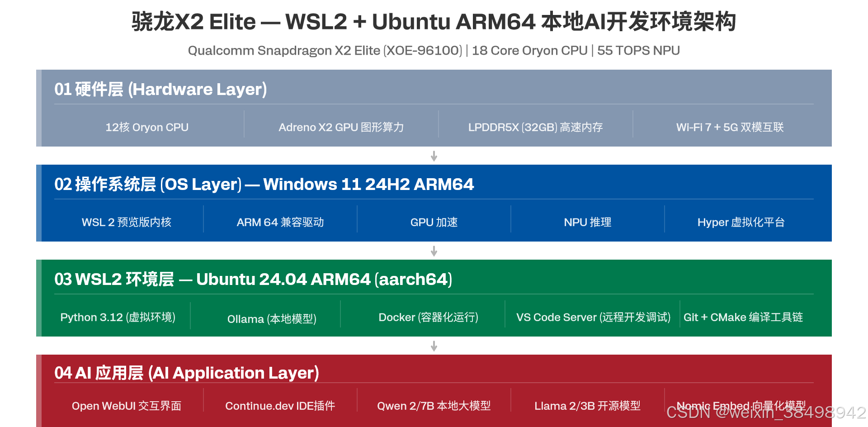Select the '01 硬件层 (Hardware Layer)' heading
Screen dimensions: 868x427
tap(160, 89)
